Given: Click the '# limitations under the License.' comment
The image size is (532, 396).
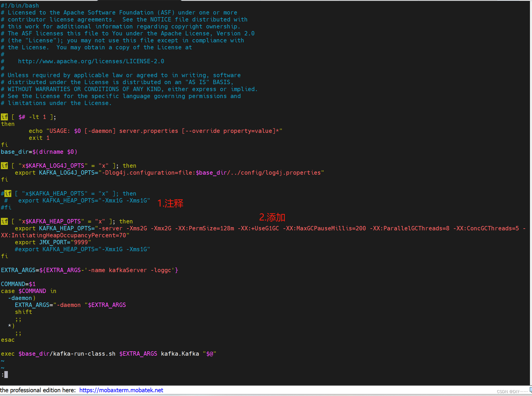Looking at the screenshot, I should click(56, 103).
